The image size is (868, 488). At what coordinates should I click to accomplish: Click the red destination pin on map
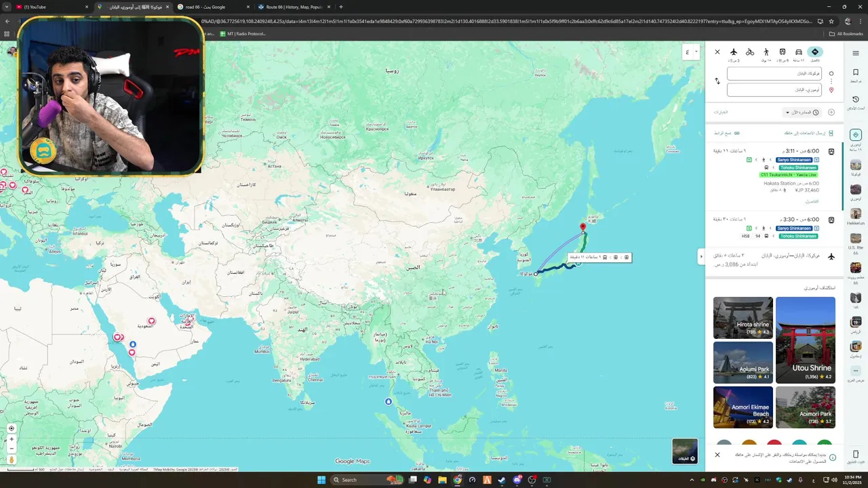tap(583, 227)
